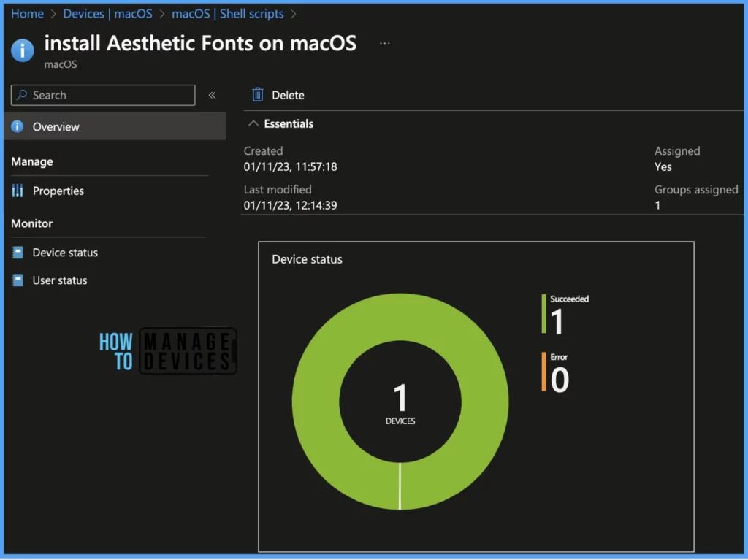748x560 pixels.
Task: Click the magnifier icon in search box
Action: [x=22, y=95]
